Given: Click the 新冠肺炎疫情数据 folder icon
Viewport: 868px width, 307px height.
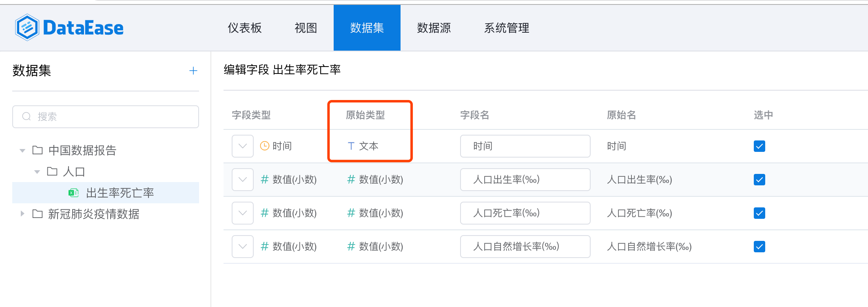Looking at the screenshot, I should [x=38, y=214].
